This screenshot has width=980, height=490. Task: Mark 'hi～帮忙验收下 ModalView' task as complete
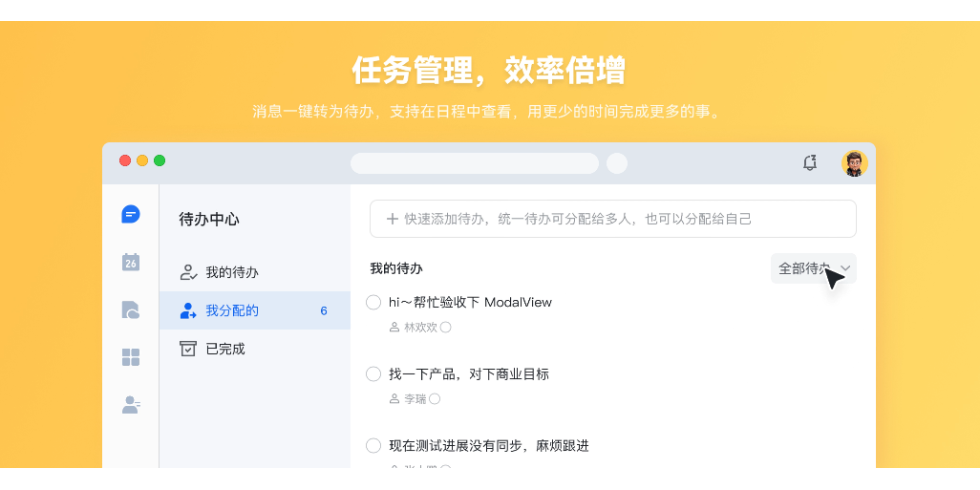click(373, 302)
